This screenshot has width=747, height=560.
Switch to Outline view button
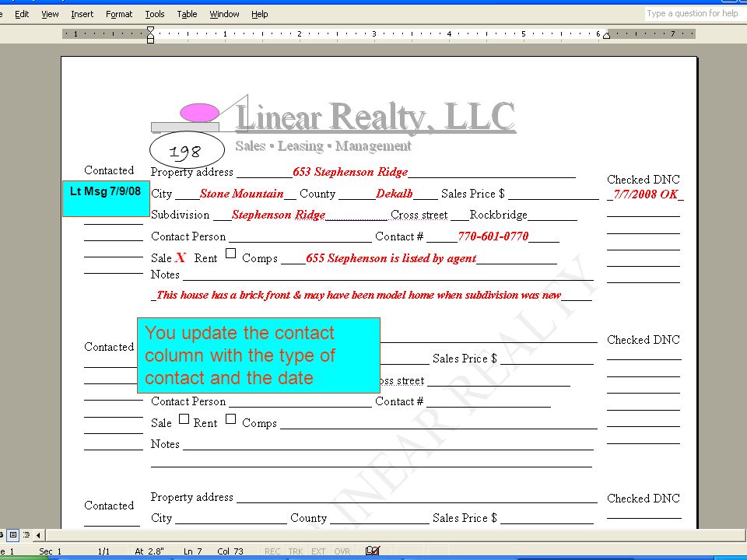click(26, 535)
